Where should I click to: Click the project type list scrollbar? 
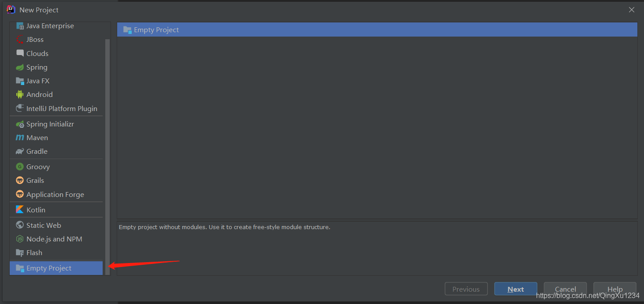point(107,157)
